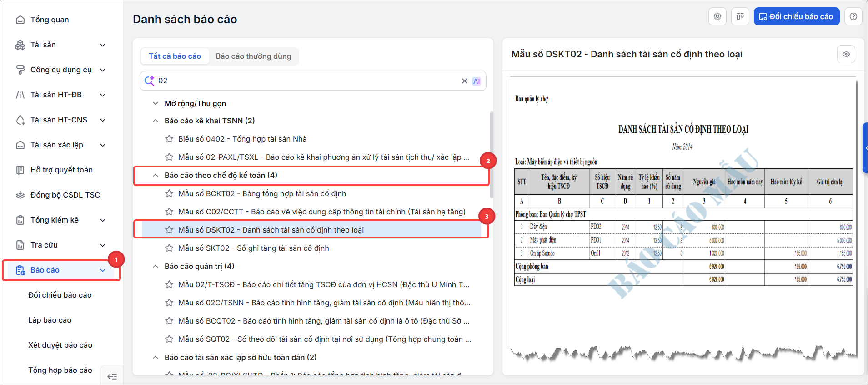
Task: Collapse Báo cáo quản trị group
Action: coord(156,266)
